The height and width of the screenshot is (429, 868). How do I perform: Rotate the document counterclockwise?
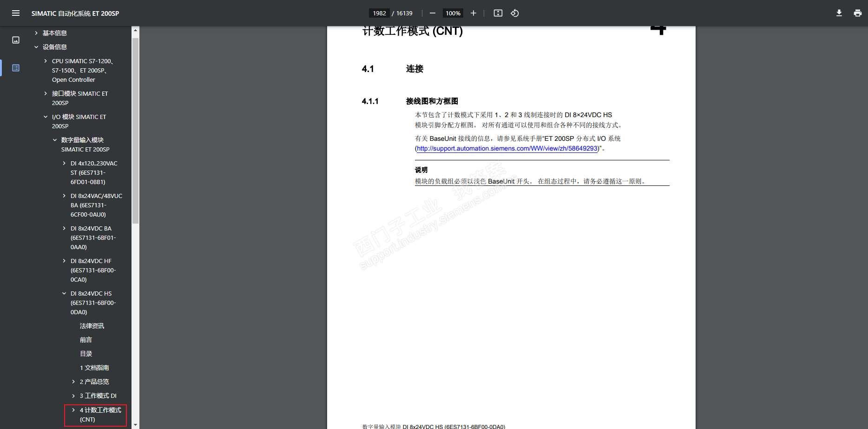click(515, 13)
